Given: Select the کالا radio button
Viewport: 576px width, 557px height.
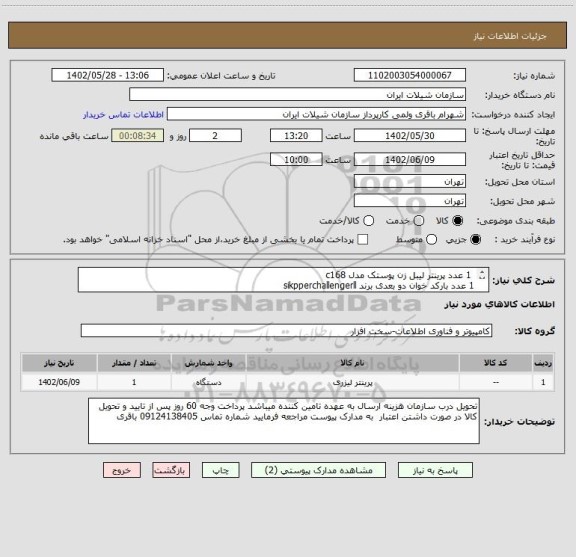Looking at the screenshot, I should point(458,221).
